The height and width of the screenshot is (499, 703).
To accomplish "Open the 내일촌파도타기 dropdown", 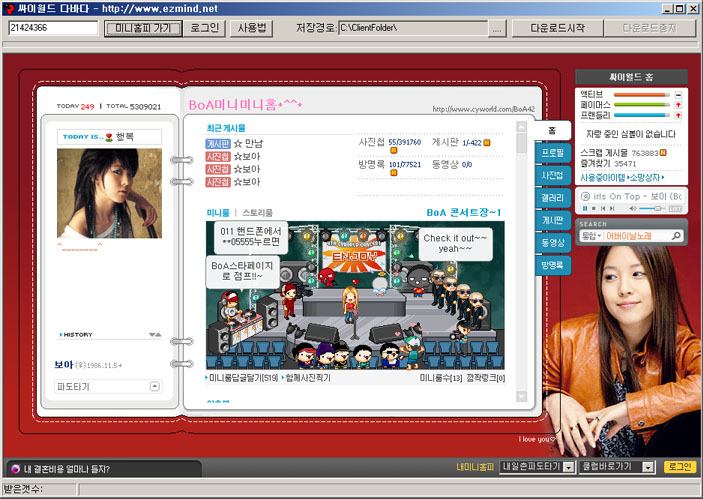I will click(x=568, y=467).
